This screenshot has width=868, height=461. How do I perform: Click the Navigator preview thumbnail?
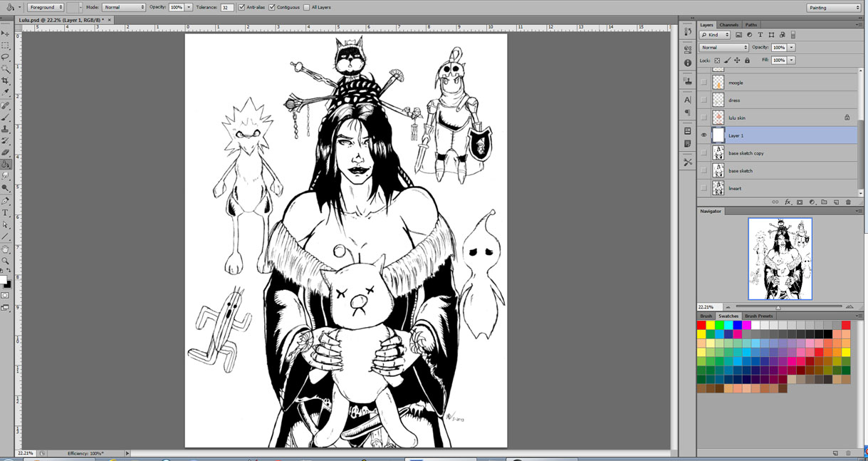(x=780, y=259)
